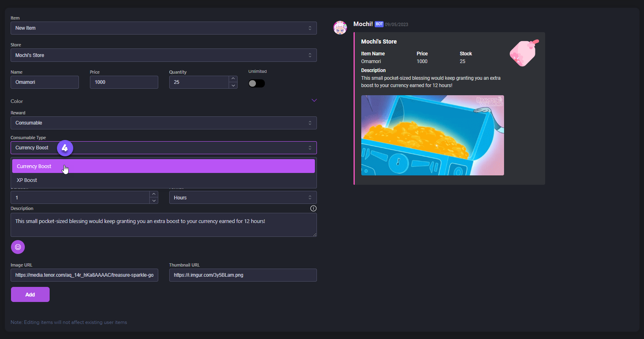Open the Store dropdown showing Mochi's Store

point(164,55)
